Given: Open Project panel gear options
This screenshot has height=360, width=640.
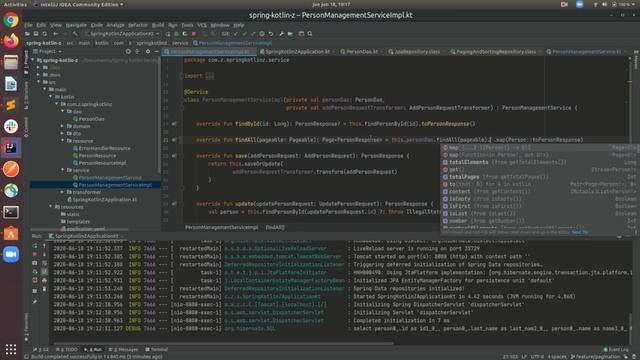Looking at the screenshot, I should click(x=148, y=52).
